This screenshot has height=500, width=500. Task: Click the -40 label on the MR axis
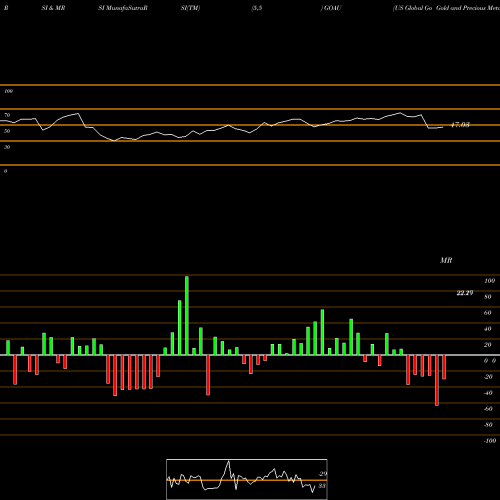click(488, 393)
